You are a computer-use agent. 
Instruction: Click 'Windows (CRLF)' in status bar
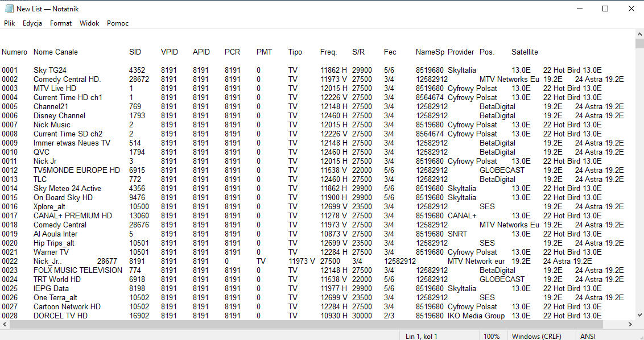click(536, 337)
